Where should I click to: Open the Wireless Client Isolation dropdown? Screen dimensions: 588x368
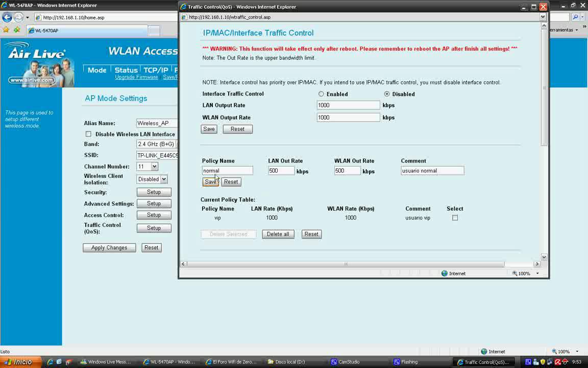(x=163, y=179)
